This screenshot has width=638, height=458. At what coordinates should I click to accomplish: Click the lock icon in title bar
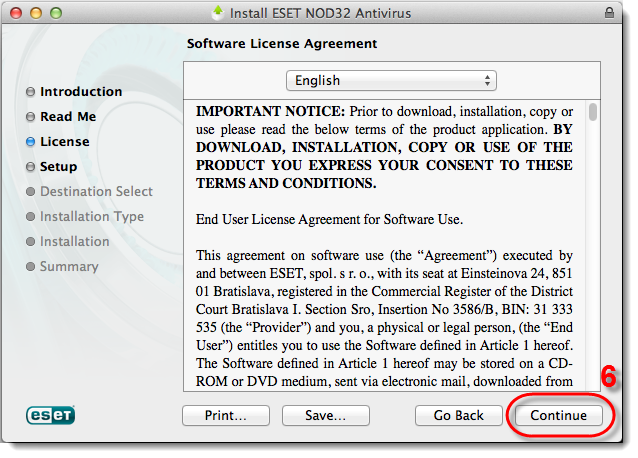[x=609, y=13]
